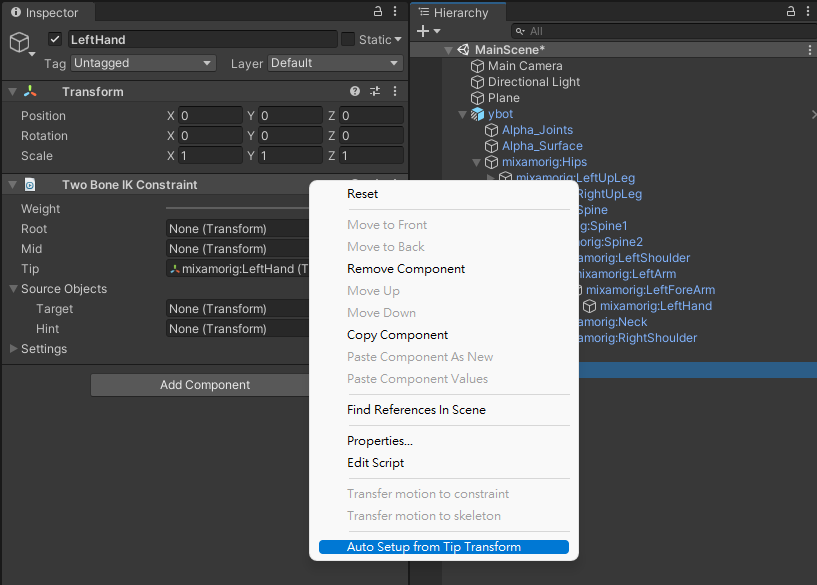Click the Rotation Y field
This screenshot has height=585, width=817.
pos(290,135)
